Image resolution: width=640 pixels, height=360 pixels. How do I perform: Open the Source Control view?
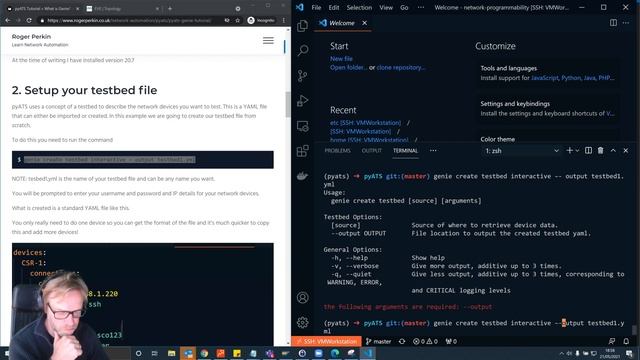coord(302,76)
